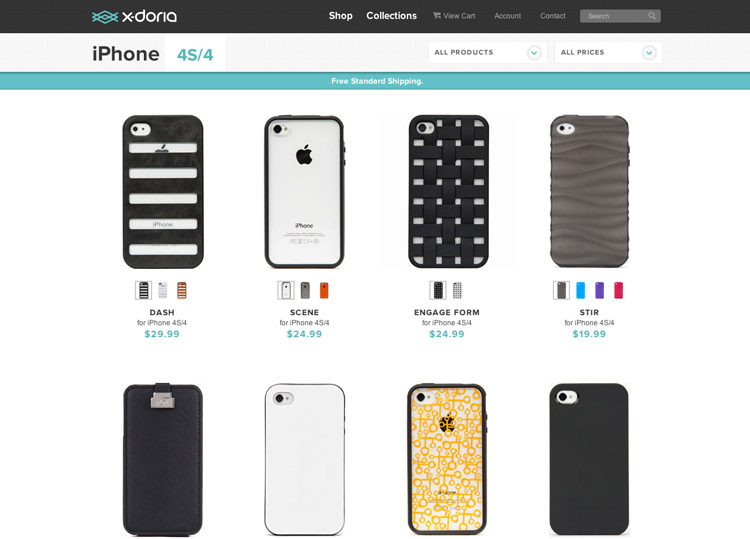Open the Collections menu
Image resolution: width=750 pixels, height=539 pixels.
[x=391, y=16]
